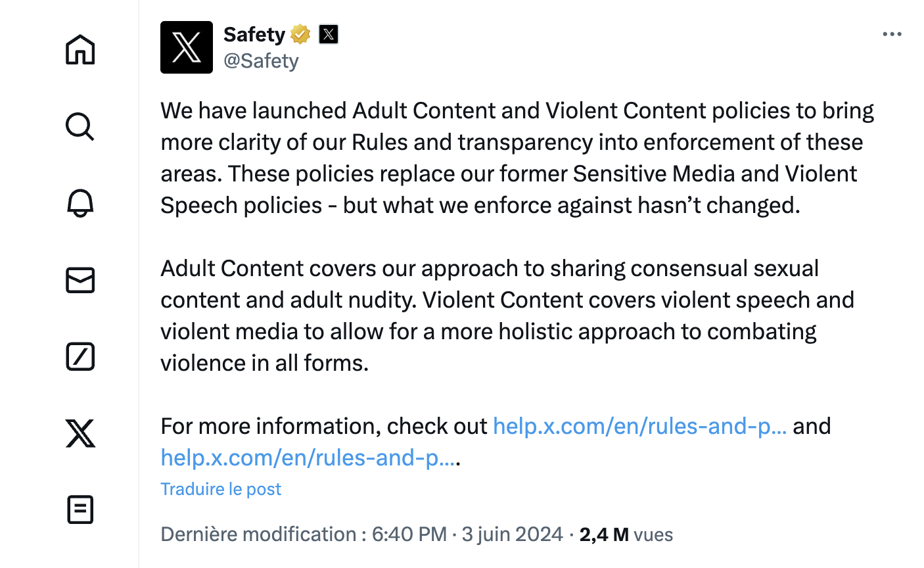Open first help.x.com rules link
The image size is (924, 568).
click(x=639, y=426)
